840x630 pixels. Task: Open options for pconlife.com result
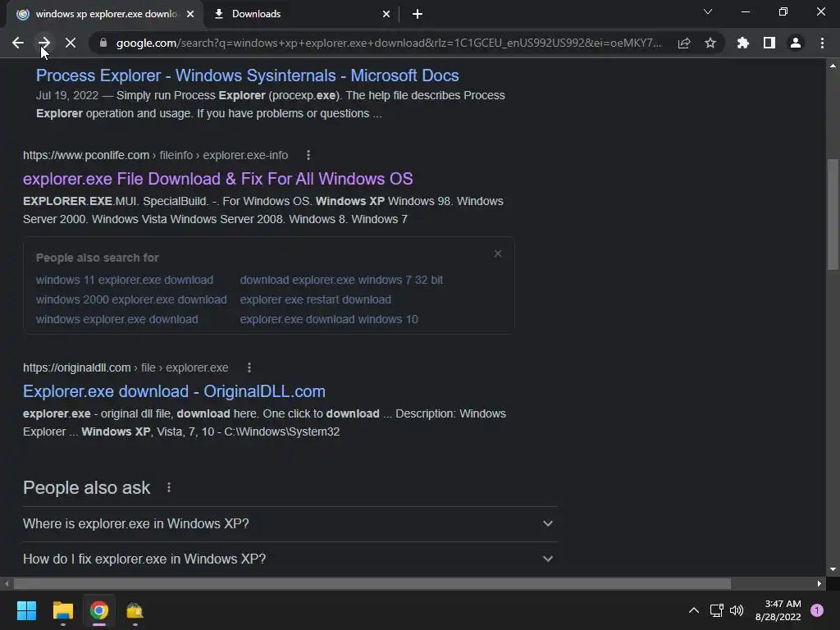(308, 155)
